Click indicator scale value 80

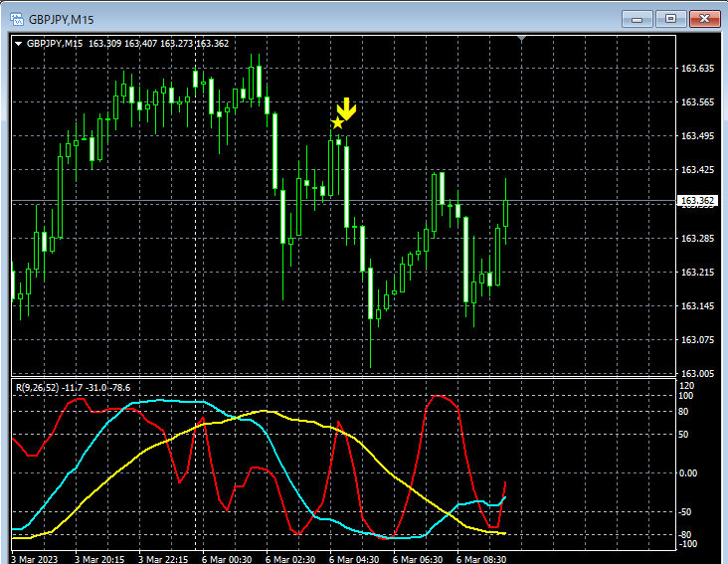pyautogui.click(x=683, y=411)
